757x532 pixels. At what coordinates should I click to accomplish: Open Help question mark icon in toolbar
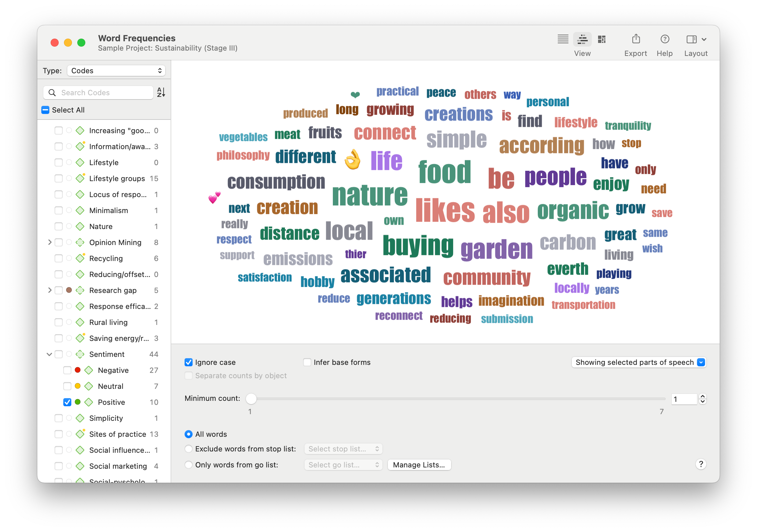pyautogui.click(x=665, y=39)
